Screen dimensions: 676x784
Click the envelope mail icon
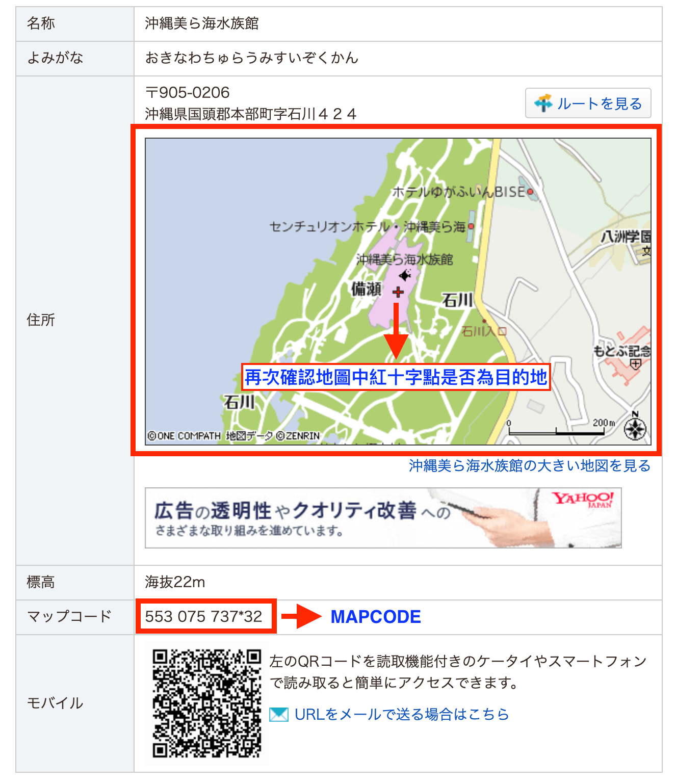[279, 715]
